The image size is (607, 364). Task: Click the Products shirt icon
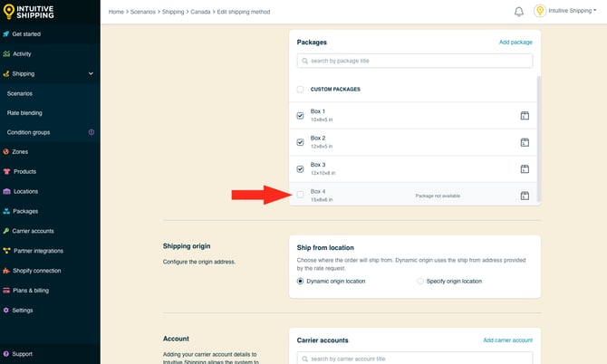pos(6,171)
